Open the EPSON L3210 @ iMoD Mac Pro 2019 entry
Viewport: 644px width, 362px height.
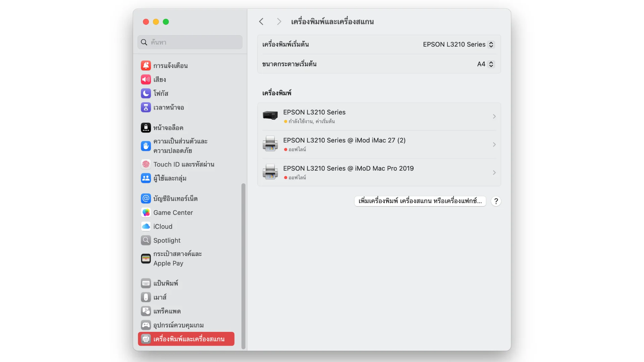(x=379, y=173)
